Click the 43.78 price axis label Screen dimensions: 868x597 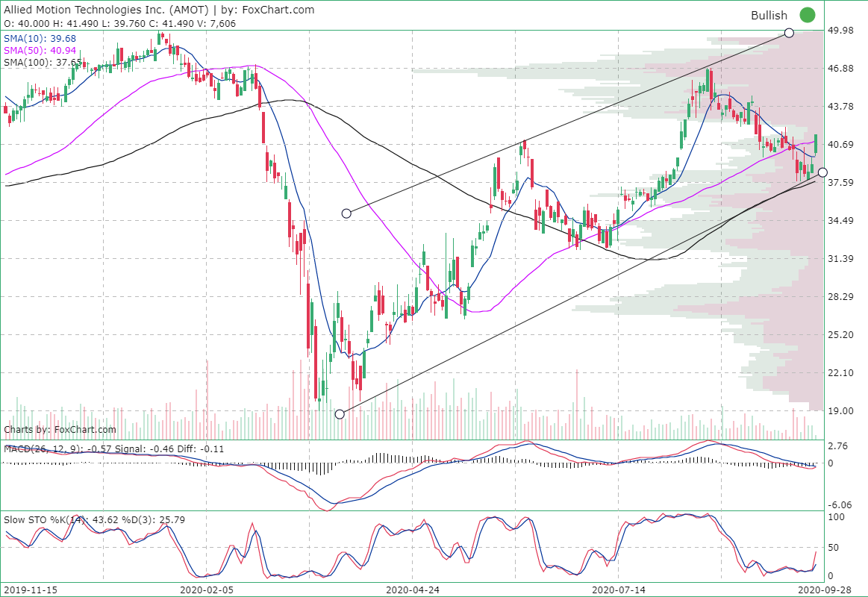pos(840,106)
